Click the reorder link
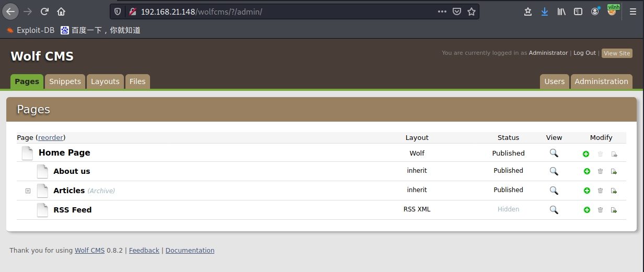The height and width of the screenshot is (272, 644). [x=51, y=138]
